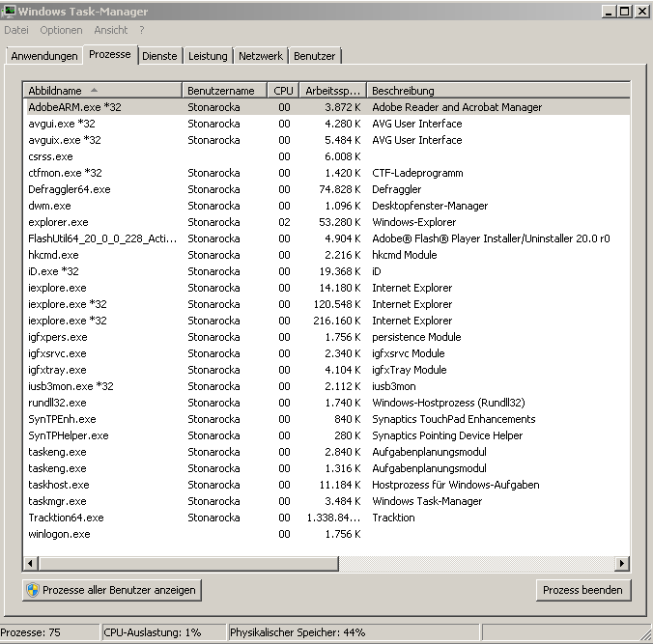
Task: Click the Windows-Hostprozess (Rundll32) description
Action: coord(448,403)
